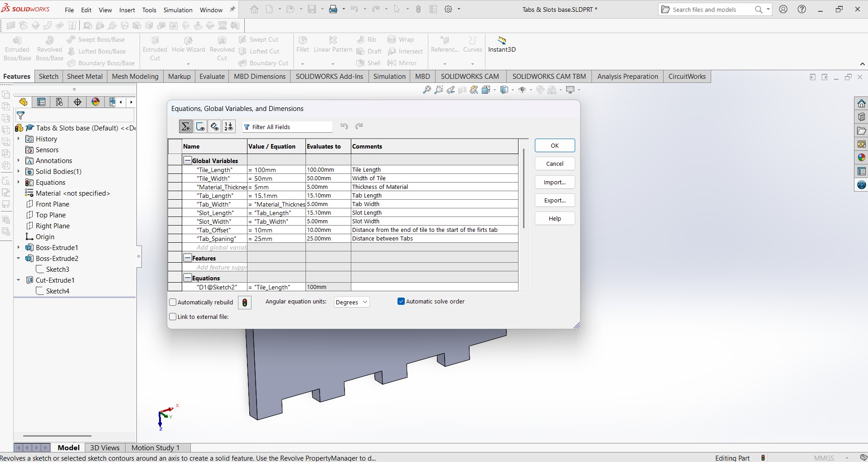
Task: Expand the History tree node
Action: coord(19,139)
